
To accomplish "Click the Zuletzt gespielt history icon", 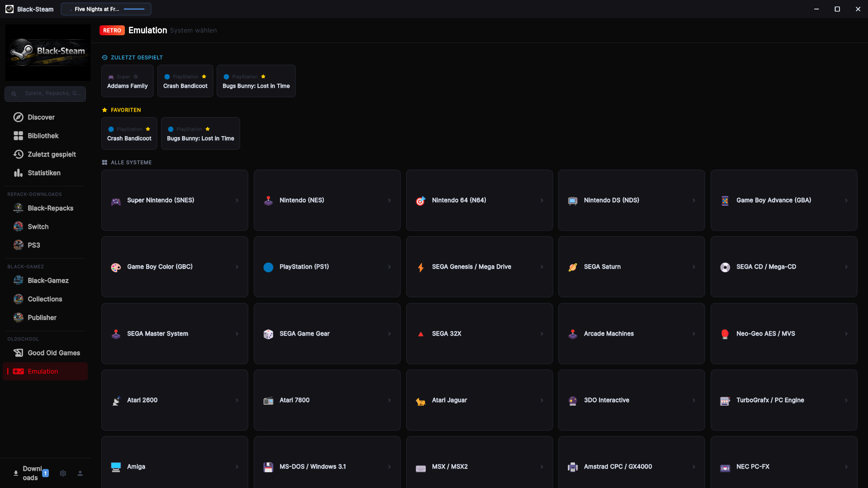I will (x=18, y=154).
